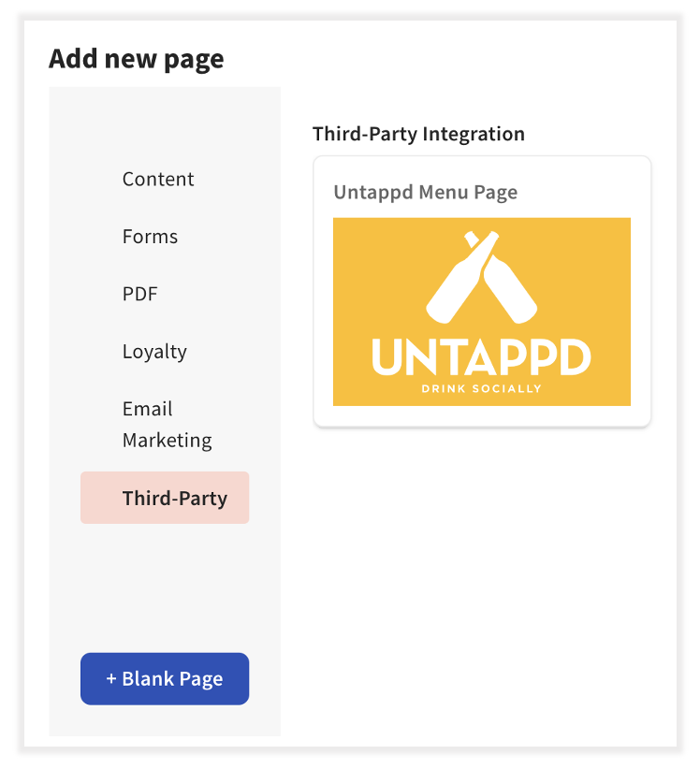Click the plus sign on Blank Page button
The width and height of the screenshot is (700, 769).
109,678
